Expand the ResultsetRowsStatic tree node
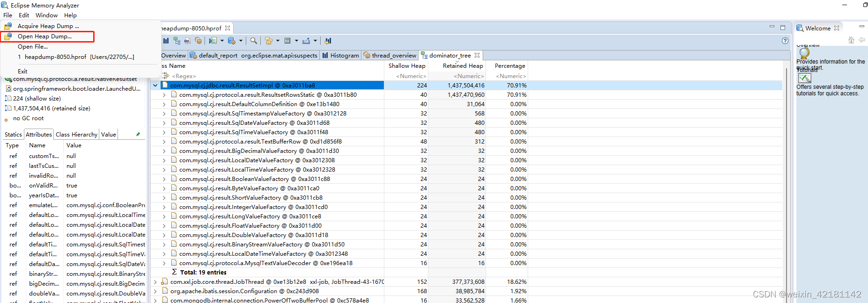Screen dimensions: 868x303 pyautogui.click(x=164, y=95)
